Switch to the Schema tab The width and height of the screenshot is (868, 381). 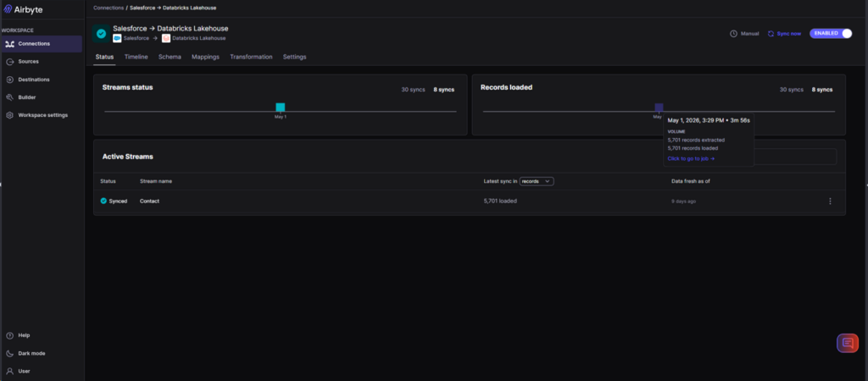(x=170, y=57)
